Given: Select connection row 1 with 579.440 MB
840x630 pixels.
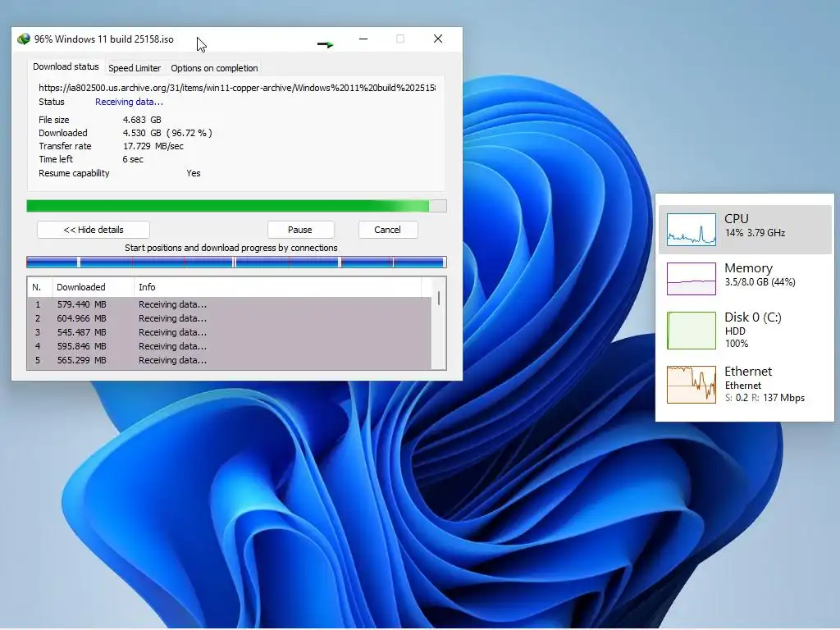Looking at the screenshot, I should coord(230,304).
